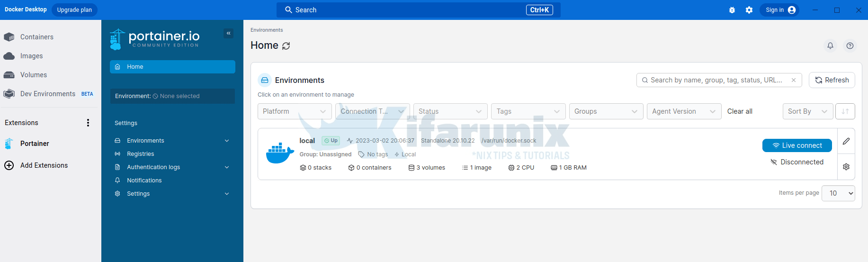
Task: Click the refresh icon next to Home
Action: [x=286, y=46]
